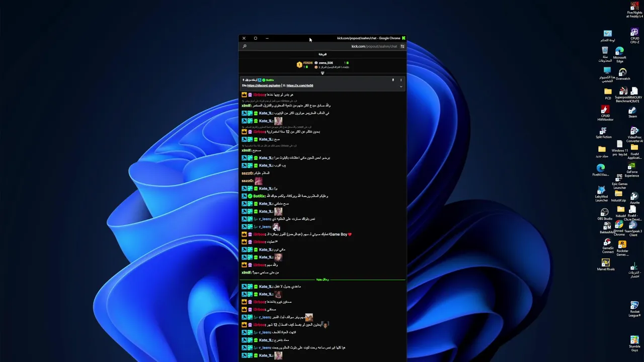Open Windows 11 pro key.txt file

[619, 148]
